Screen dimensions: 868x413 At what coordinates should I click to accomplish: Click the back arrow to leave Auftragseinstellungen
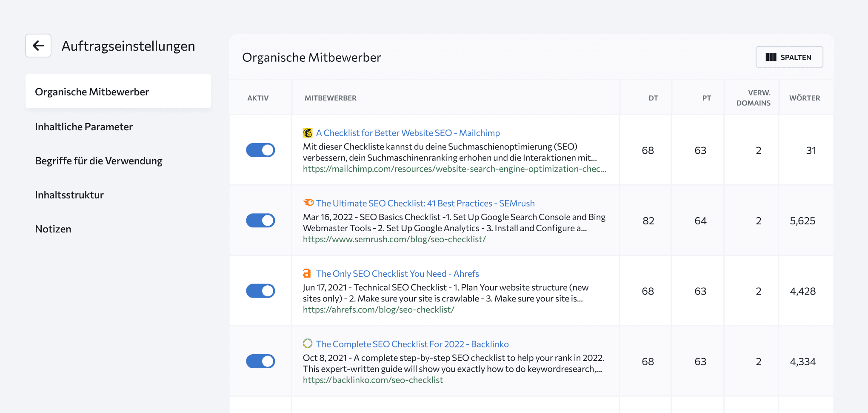pos(38,46)
